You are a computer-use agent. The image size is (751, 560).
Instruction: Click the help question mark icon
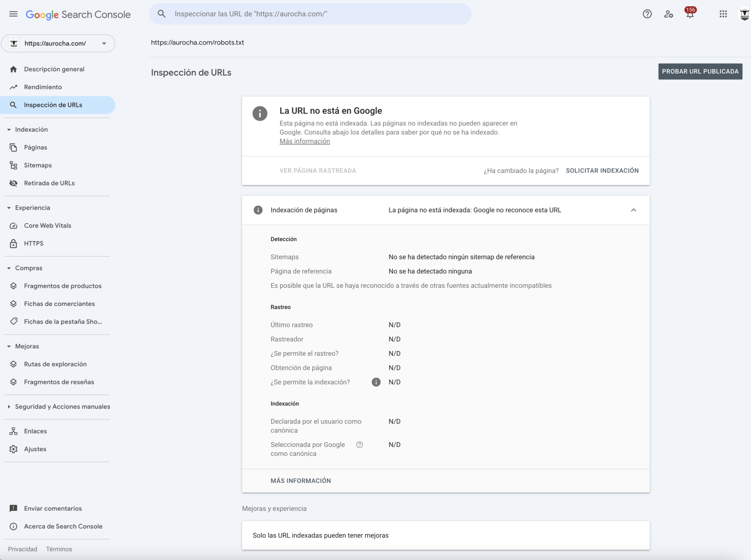647,14
